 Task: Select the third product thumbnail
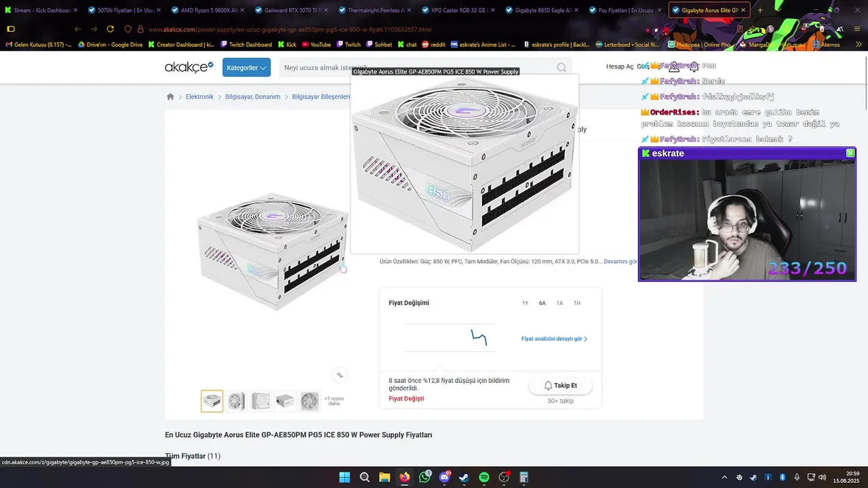click(x=260, y=401)
